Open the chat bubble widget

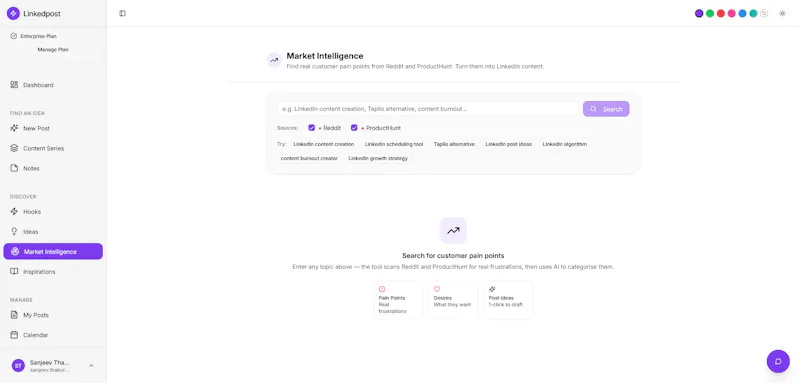[x=778, y=361]
